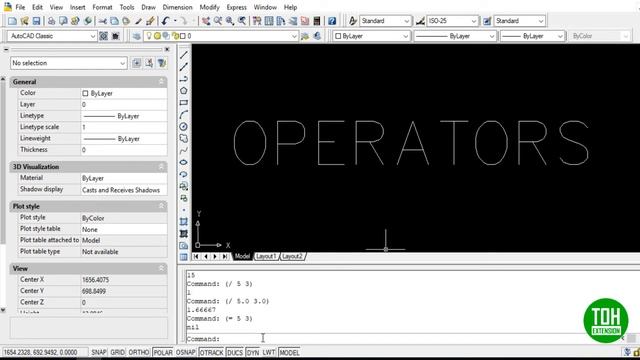Select the Table tool in draw toolbar
This screenshot has height=360, width=640.
pos(184,257)
